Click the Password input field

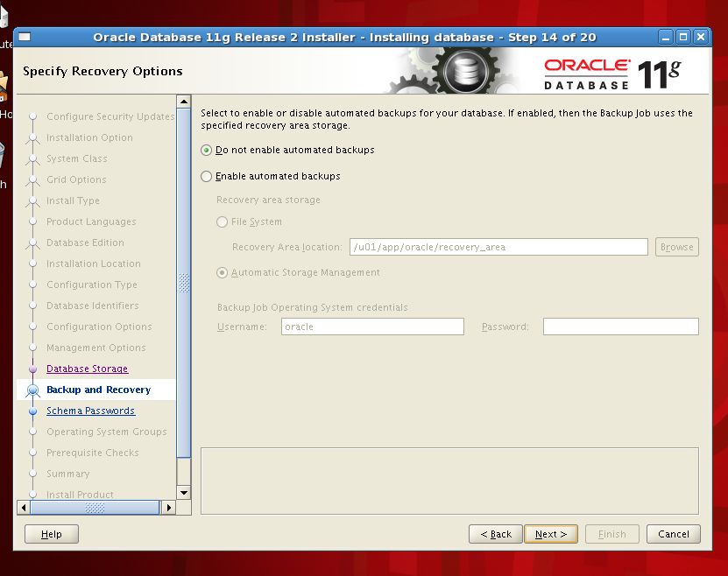coord(620,327)
